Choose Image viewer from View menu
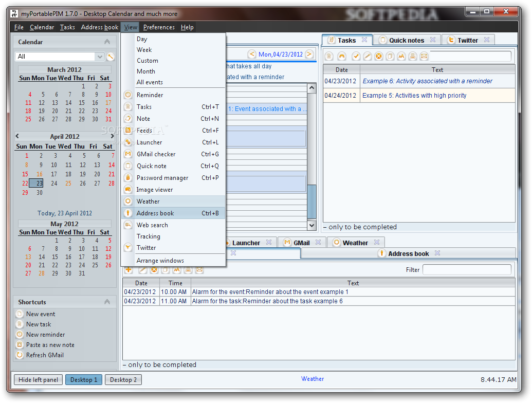Viewport: 532px width, 403px height. click(x=173, y=190)
